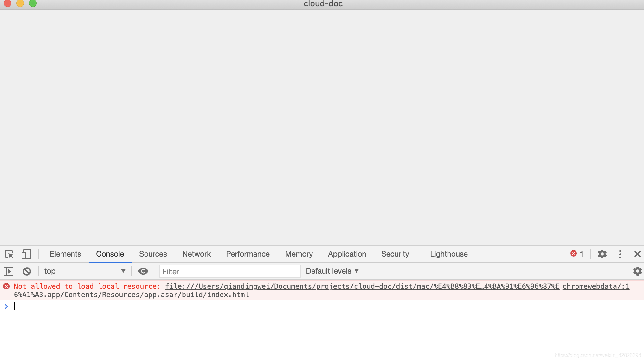Click the inspect element icon

[10, 254]
